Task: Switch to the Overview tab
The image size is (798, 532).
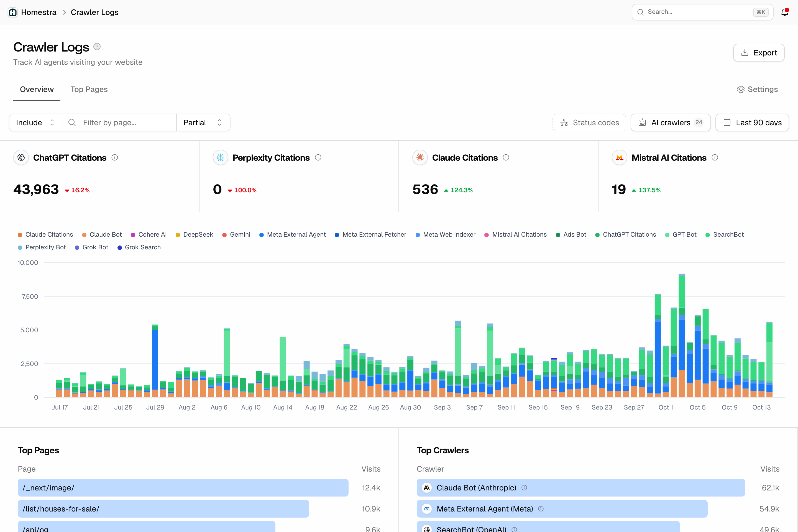Action: click(x=37, y=89)
